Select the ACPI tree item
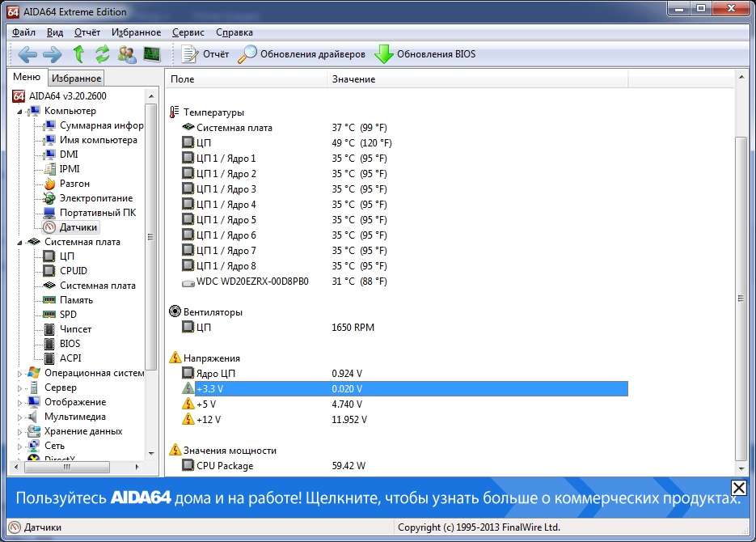This screenshot has width=756, height=542. [x=61, y=358]
